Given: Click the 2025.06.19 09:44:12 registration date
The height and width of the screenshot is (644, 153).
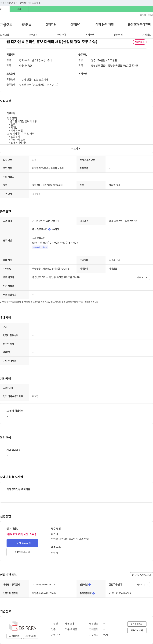Looking at the screenshot, I should 43,584.
